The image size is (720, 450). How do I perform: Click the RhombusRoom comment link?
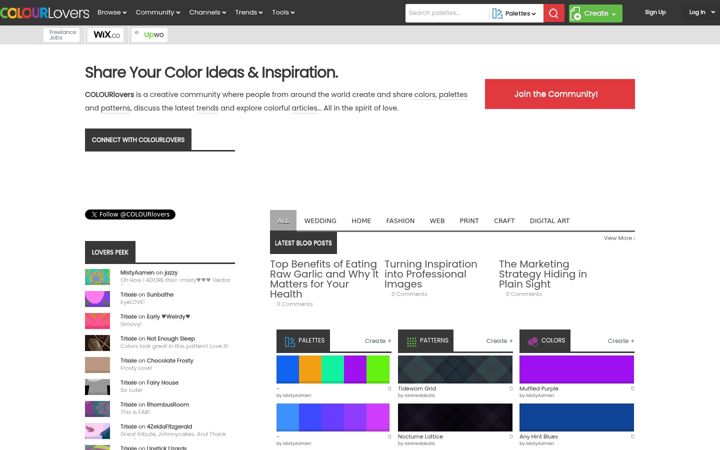pos(168,405)
